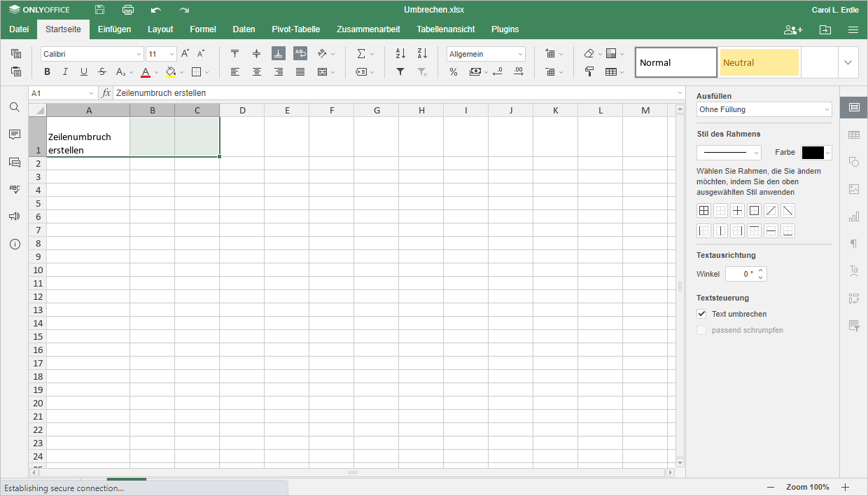
Task: Apply percent number format
Action: point(454,71)
